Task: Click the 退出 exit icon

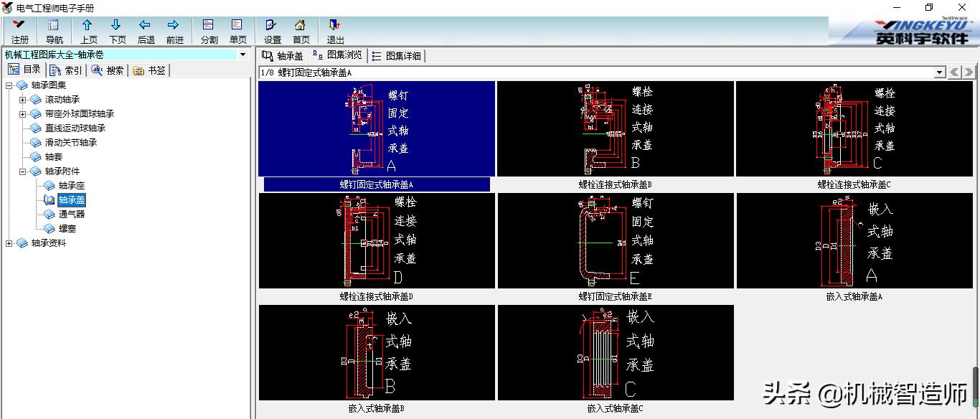Action: pos(335,32)
